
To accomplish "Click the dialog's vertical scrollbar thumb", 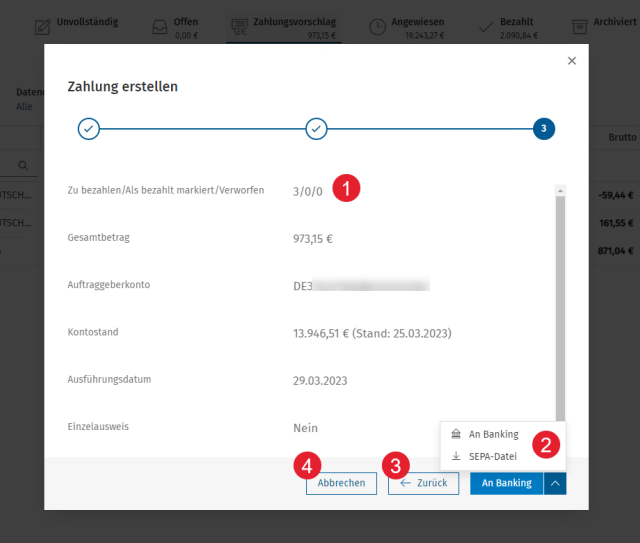I will pos(560,308).
